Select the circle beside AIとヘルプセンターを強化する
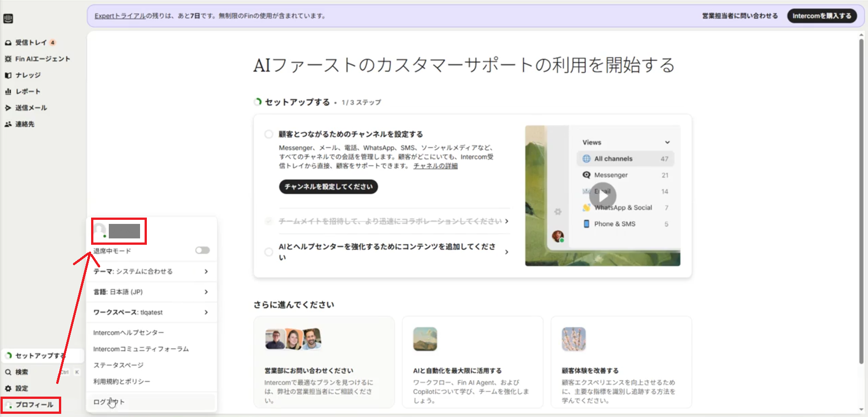Image resolution: width=868 pixels, height=417 pixels. click(x=269, y=252)
